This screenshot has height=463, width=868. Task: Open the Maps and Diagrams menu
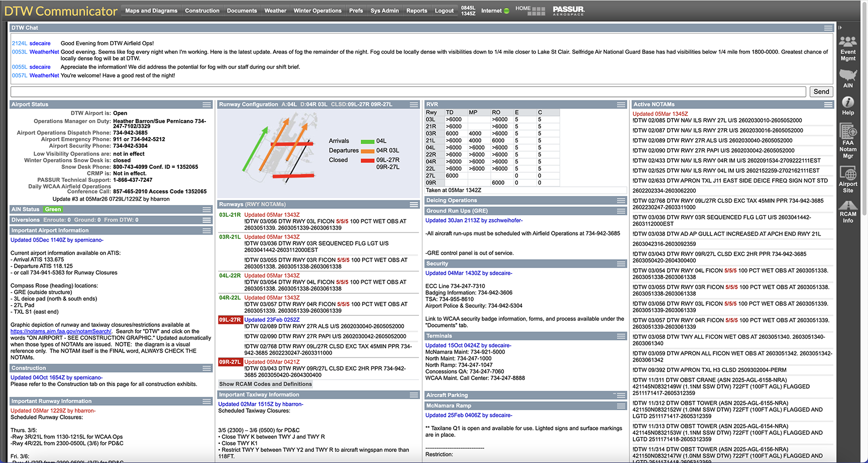pos(151,11)
